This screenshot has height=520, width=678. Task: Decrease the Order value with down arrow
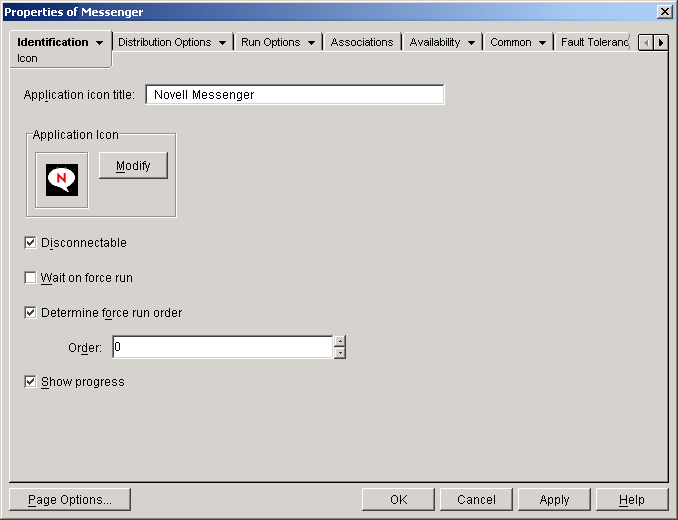340,353
